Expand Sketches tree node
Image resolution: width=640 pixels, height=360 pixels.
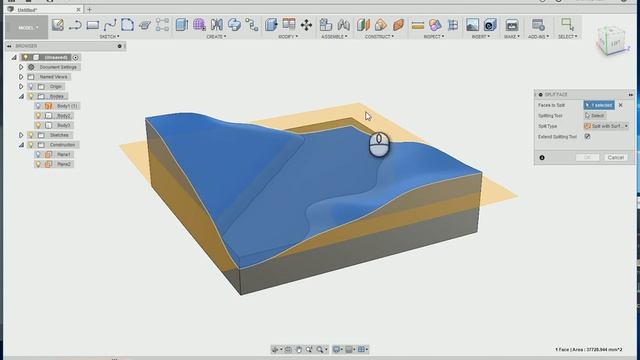(x=21, y=135)
